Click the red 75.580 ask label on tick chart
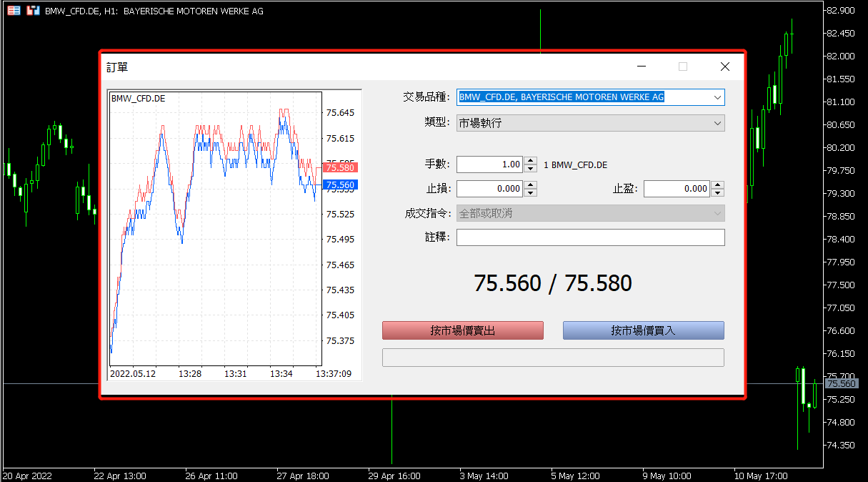 coord(340,167)
